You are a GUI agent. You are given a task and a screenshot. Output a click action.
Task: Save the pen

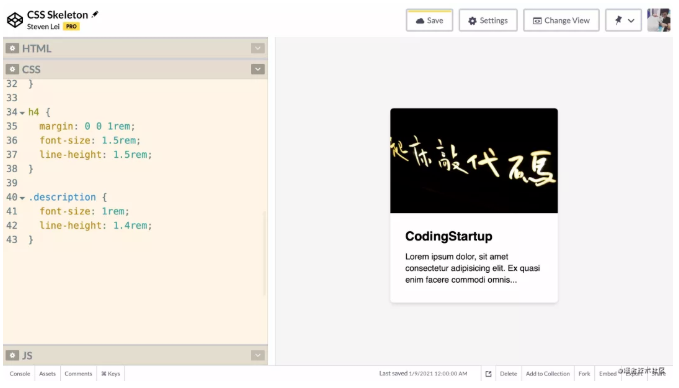point(430,20)
